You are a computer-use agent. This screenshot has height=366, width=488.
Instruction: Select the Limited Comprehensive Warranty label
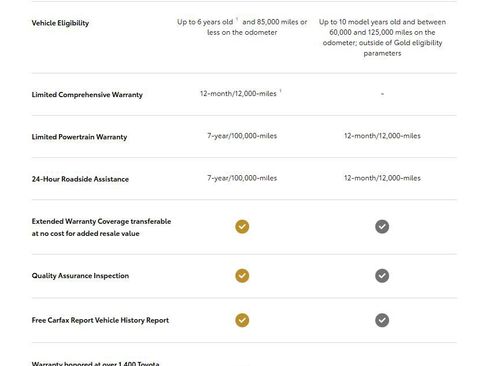pos(87,95)
